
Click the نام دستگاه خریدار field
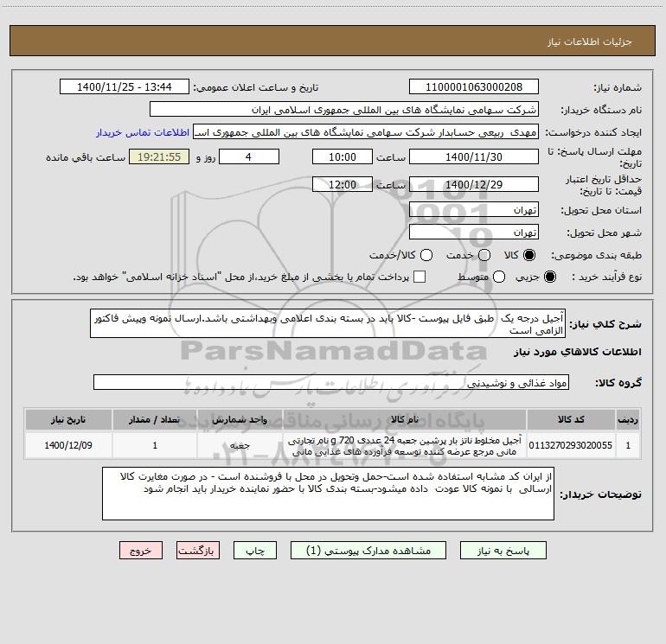tap(344, 110)
